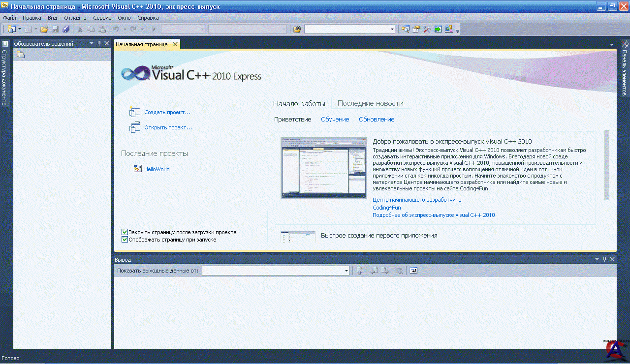This screenshot has width=630, height=364.
Task: Switch to Последние новости tab
Action: (x=370, y=103)
